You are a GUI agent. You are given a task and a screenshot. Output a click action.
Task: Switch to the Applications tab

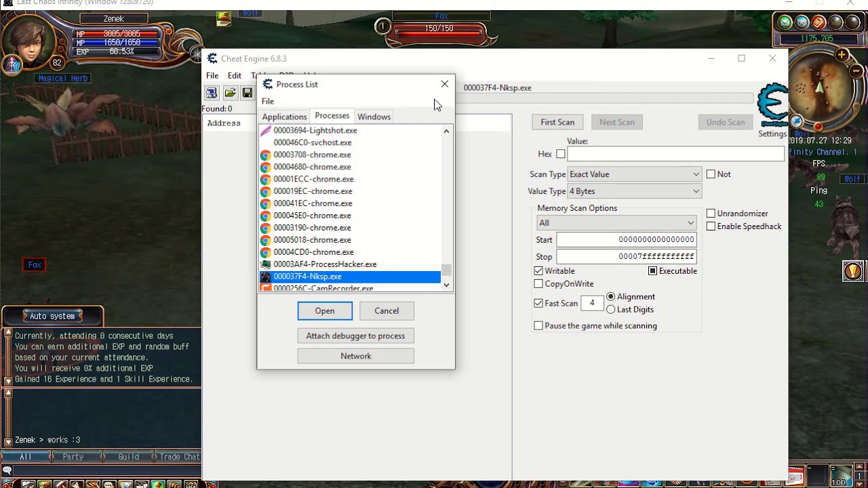[x=284, y=116]
